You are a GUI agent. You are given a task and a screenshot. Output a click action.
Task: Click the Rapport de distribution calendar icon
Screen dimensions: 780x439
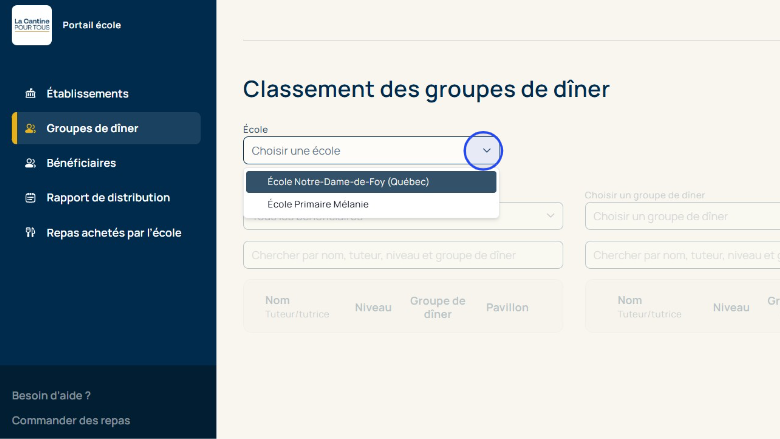click(30, 198)
